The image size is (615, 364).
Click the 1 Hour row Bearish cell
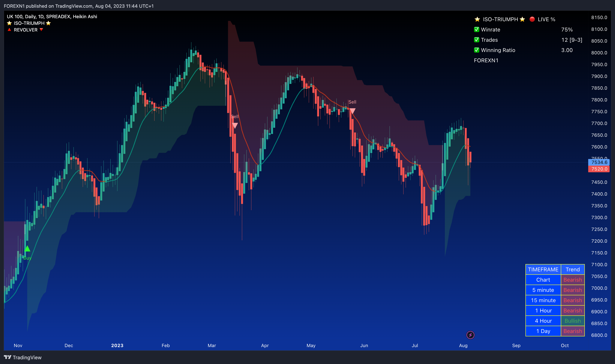(573, 311)
